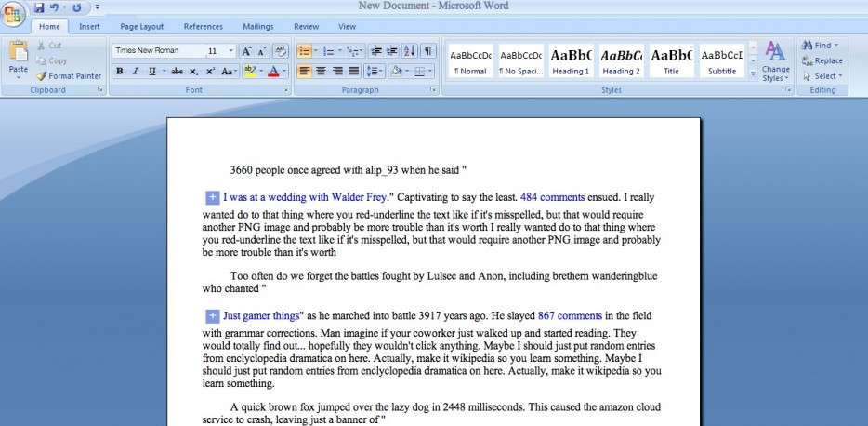This screenshot has width=868, height=426.
Task: Toggle Bold formatting
Action: 120,72
